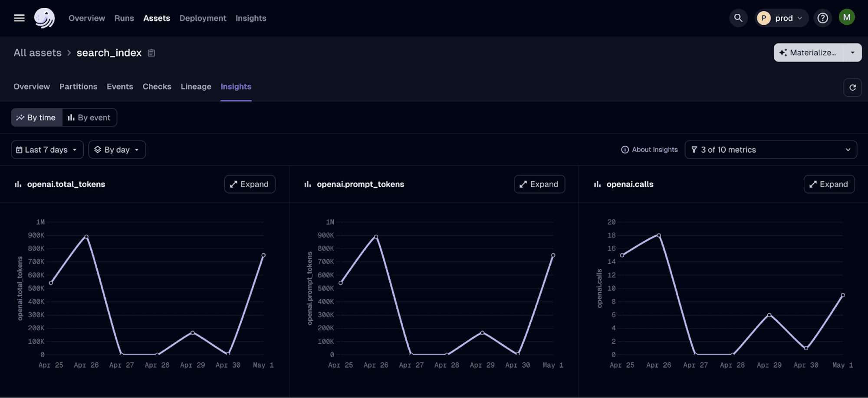Open the M user avatar
This screenshot has height=398, width=868.
tap(847, 17)
